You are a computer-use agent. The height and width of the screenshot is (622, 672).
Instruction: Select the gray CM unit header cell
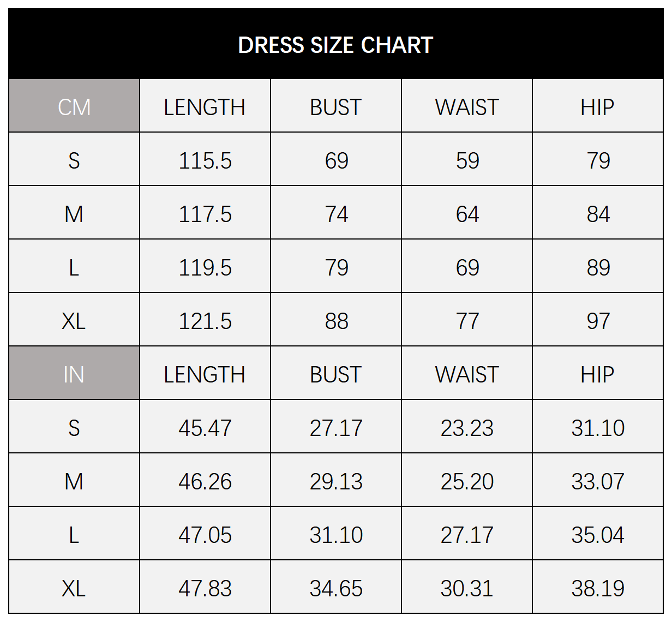click(74, 106)
